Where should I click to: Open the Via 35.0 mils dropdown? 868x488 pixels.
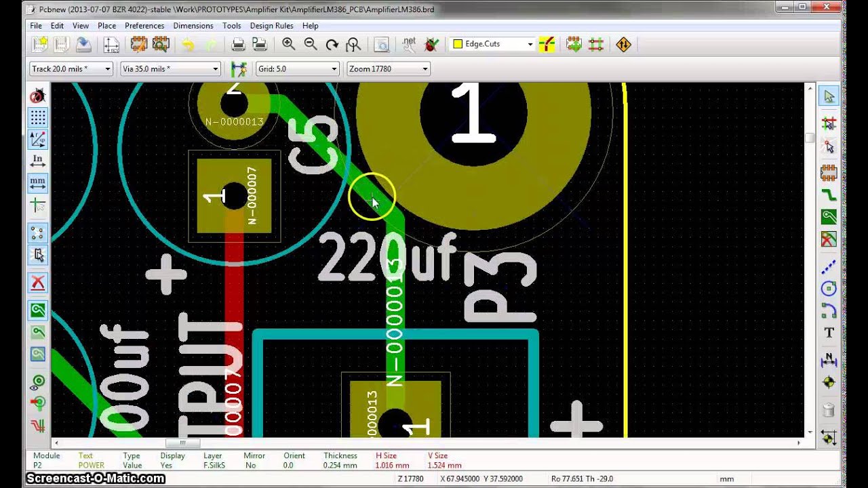(170, 68)
